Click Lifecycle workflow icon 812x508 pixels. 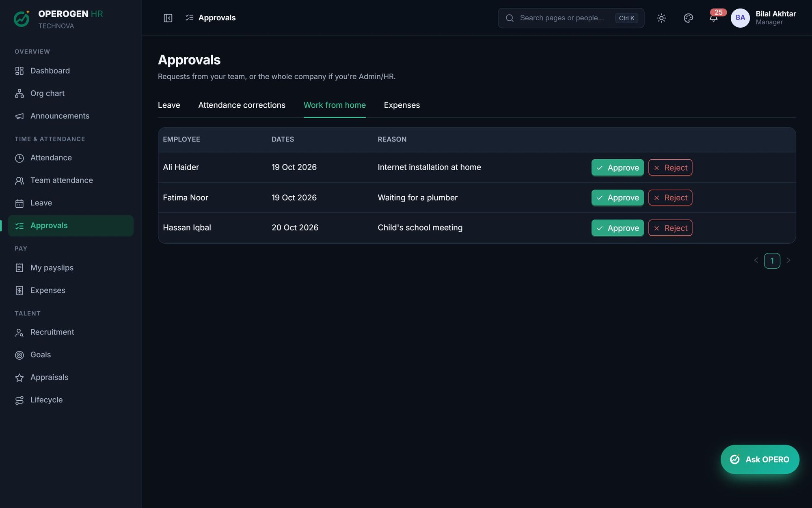click(x=19, y=400)
